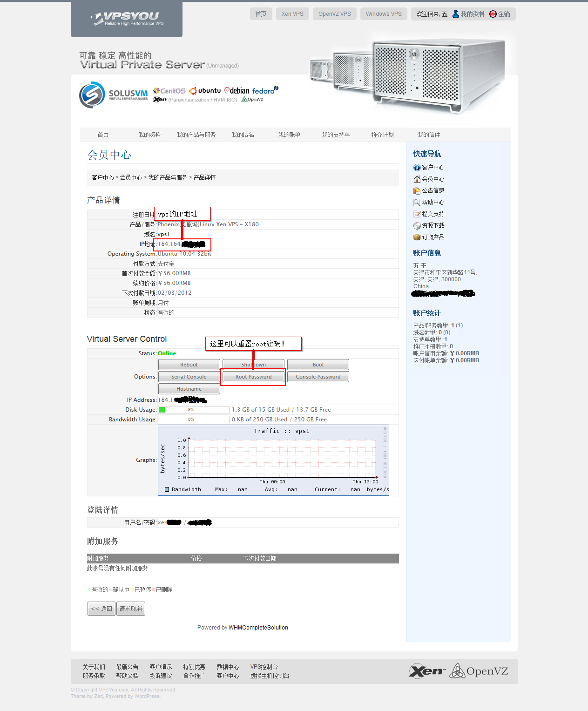
Task: Click the 公告信息 announcement icon
Action: 417,191
